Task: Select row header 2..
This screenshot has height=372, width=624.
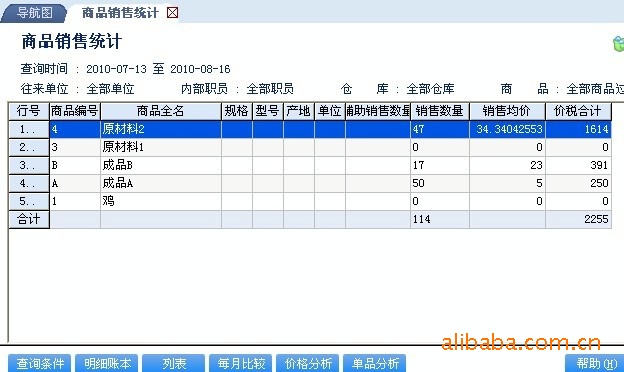Action: (x=29, y=147)
